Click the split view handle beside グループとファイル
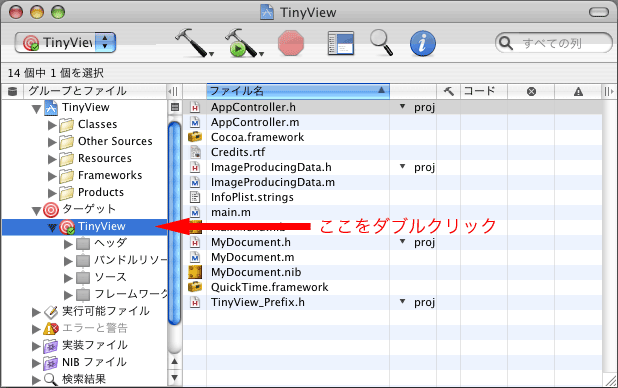The width and height of the screenshot is (618, 388). (x=173, y=91)
